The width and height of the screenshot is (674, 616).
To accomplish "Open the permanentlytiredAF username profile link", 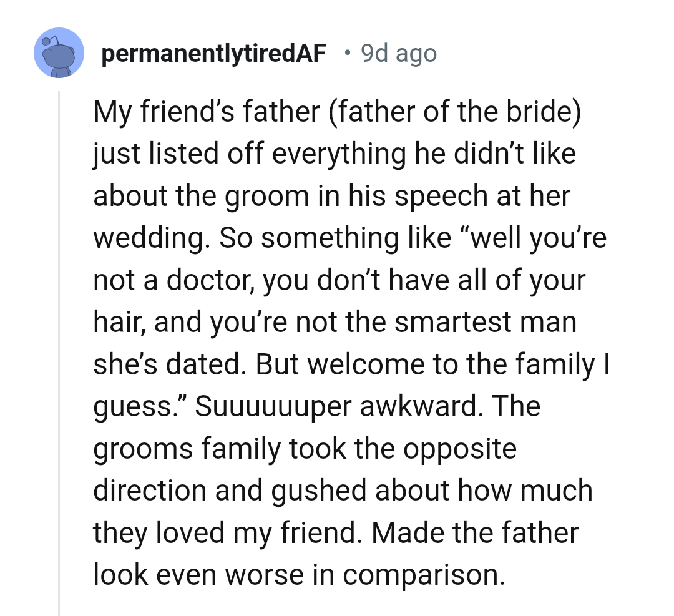I will click(213, 54).
